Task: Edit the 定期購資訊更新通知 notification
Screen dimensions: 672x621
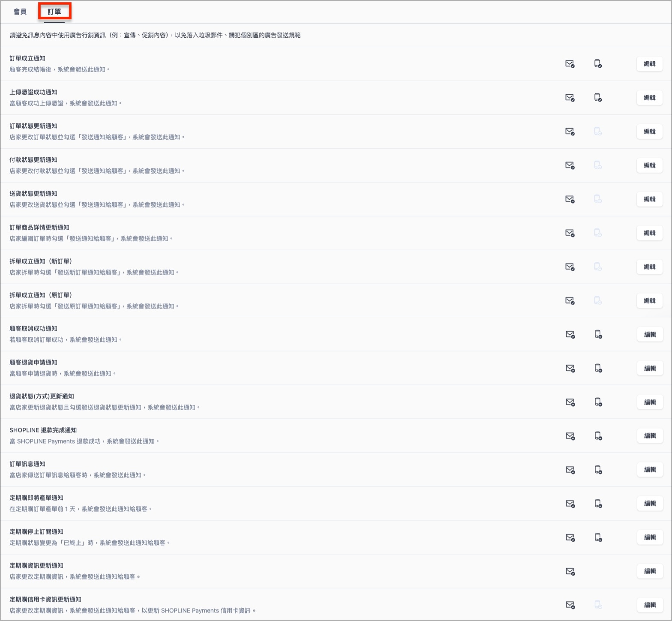Action: [650, 571]
